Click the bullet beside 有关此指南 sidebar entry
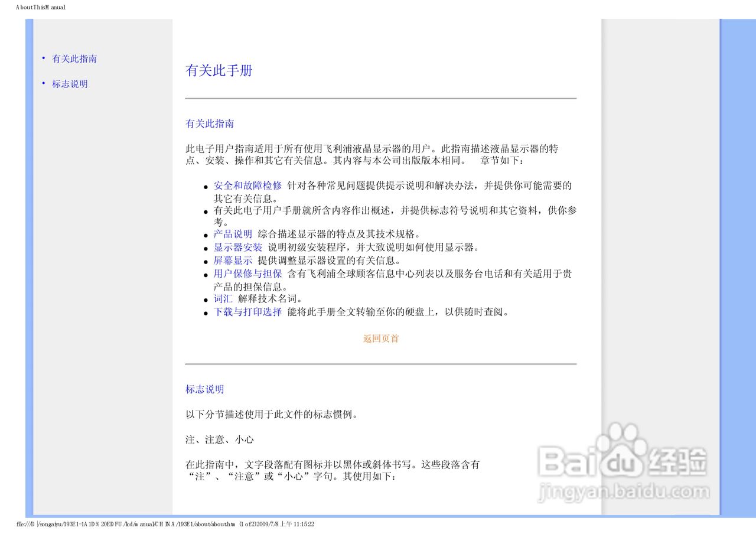Viewport: 756px width, 534px height. point(43,58)
